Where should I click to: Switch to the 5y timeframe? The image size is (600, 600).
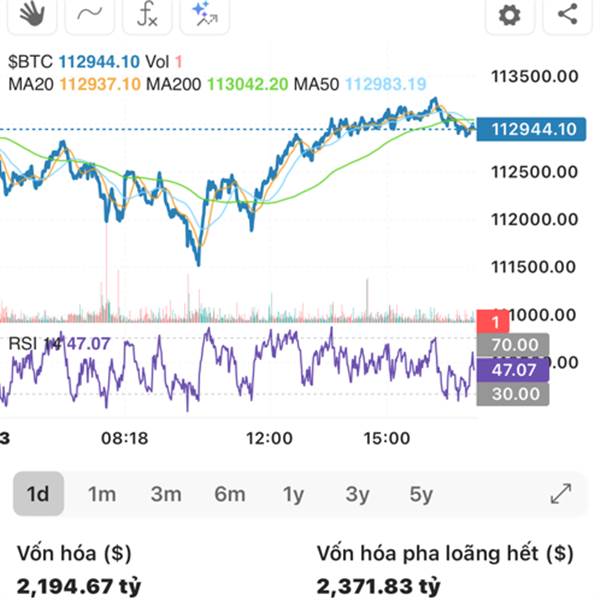[421, 495]
